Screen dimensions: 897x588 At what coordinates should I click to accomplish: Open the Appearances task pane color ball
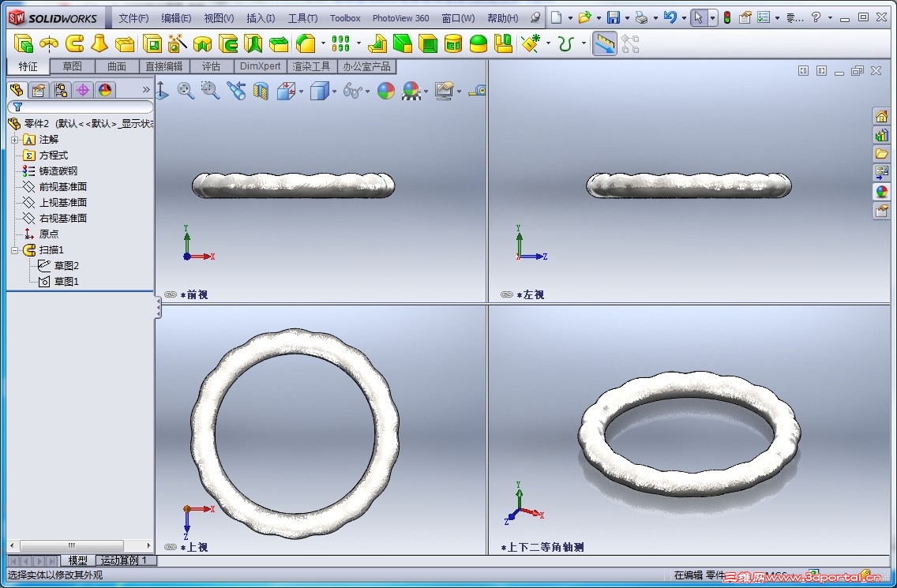tap(881, 192)
